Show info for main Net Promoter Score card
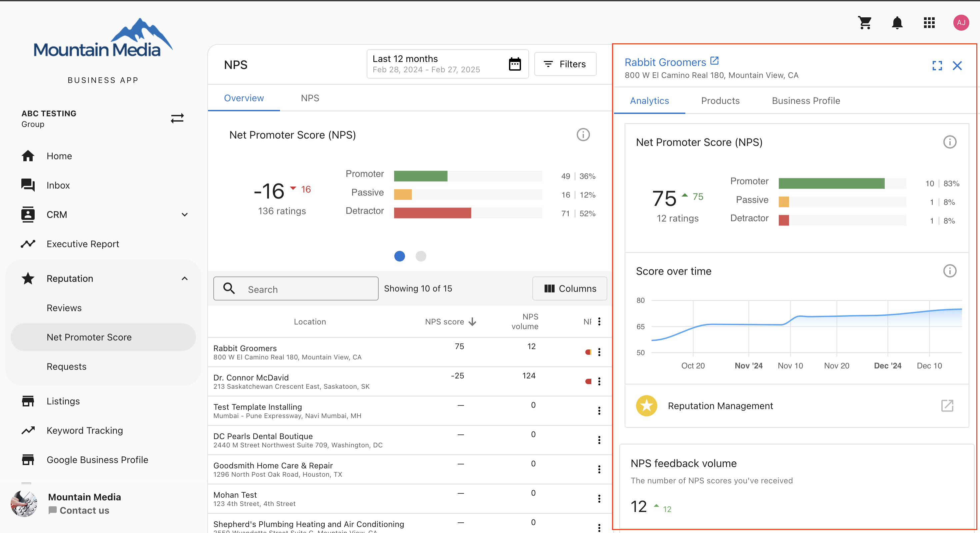This screenshot has height=533, width=980. [583, 135]
